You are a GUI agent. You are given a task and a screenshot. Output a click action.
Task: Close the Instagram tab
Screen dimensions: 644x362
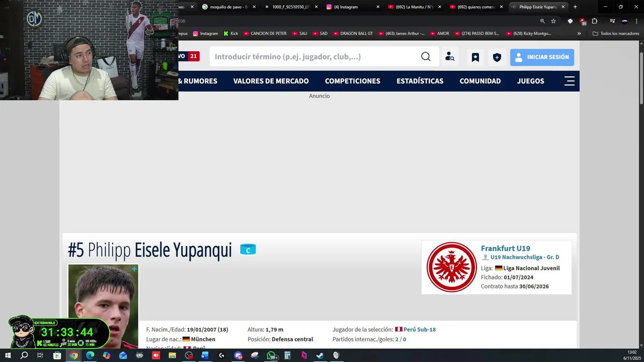378,7
